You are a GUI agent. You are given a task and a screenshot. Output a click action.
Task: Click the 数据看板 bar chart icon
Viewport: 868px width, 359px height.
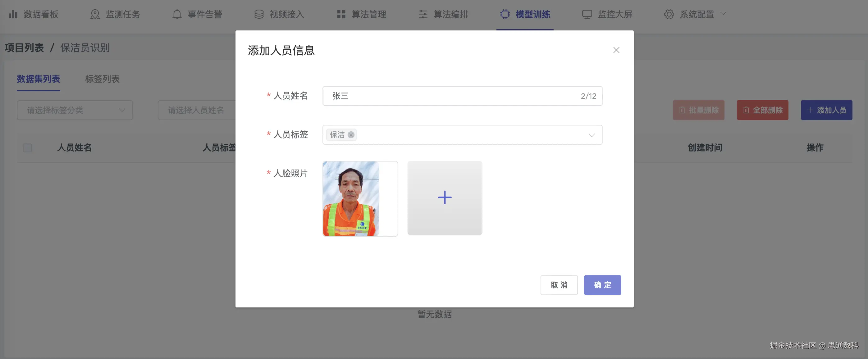pos(13,14)
